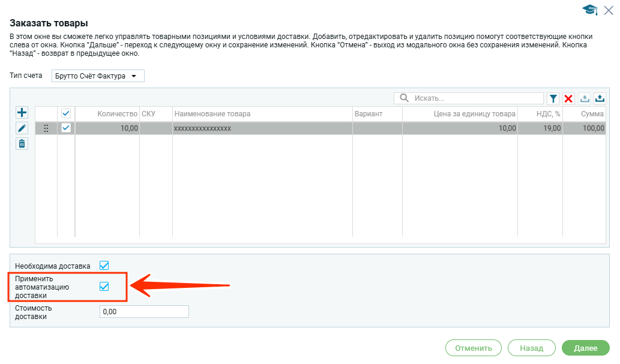Image resolution: width=620 pixels, height=364 pixels.
Task: Open the graduation cap help icon
Action: (x=590, y=10)
